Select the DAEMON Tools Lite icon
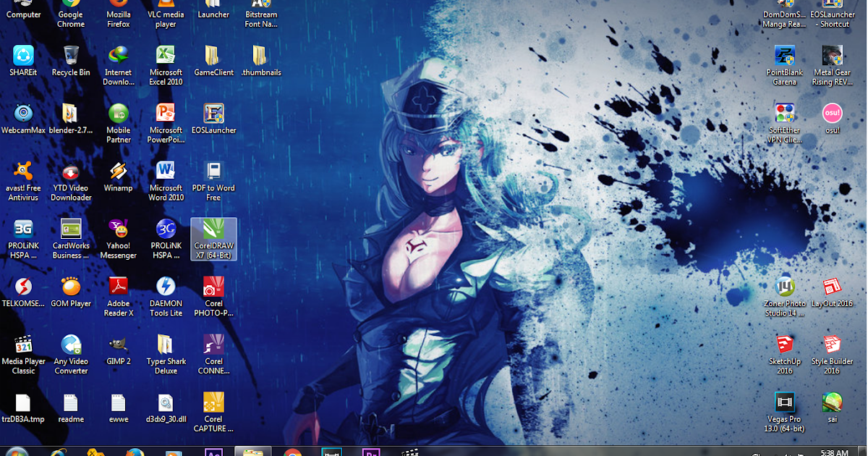 tap(166, 297)
